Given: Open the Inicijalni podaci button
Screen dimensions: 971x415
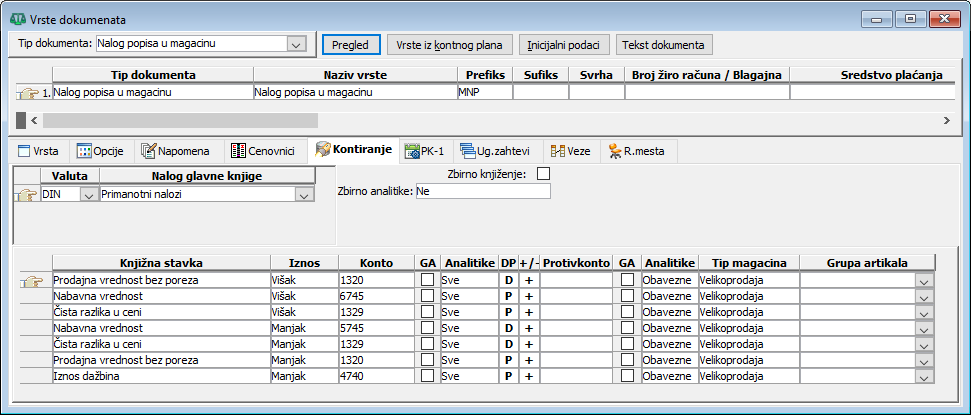Looking at the screenshot, I should (x=565, y=45).
